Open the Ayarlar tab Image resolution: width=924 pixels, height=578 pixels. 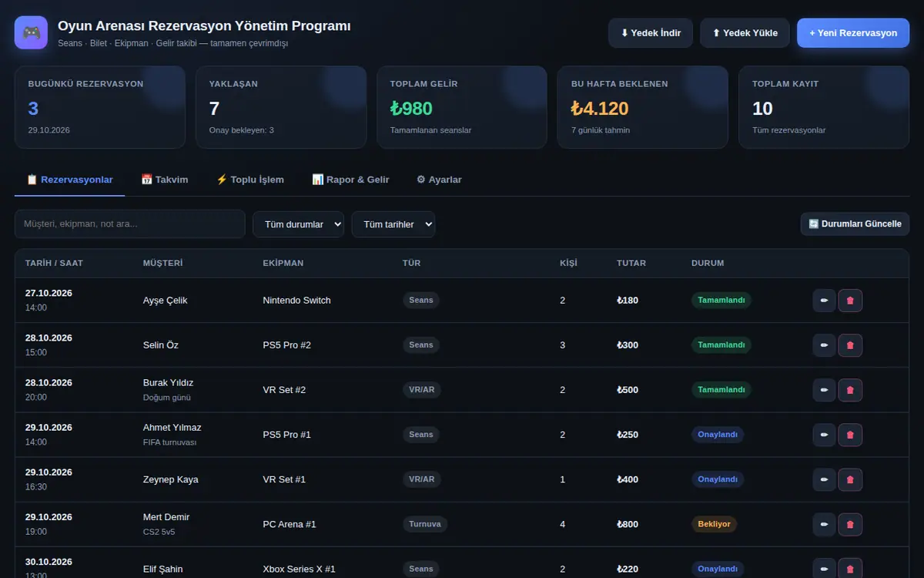point(439,180)
